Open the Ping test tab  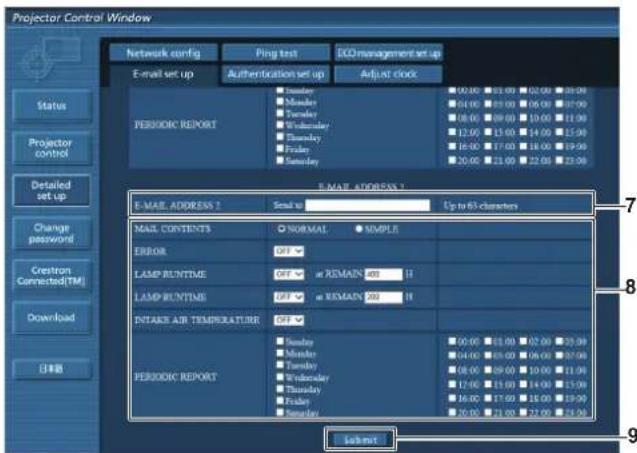tap(276, 53)
